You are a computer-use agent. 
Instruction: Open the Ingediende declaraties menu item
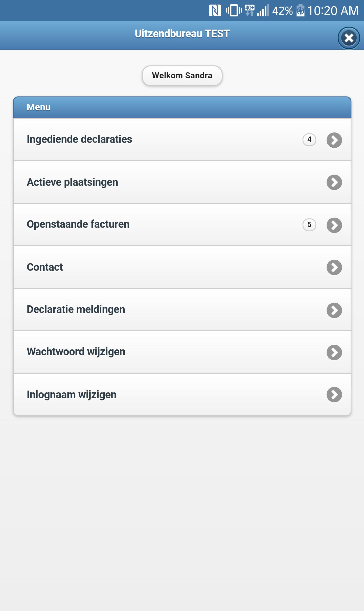(x=182, y=140)
